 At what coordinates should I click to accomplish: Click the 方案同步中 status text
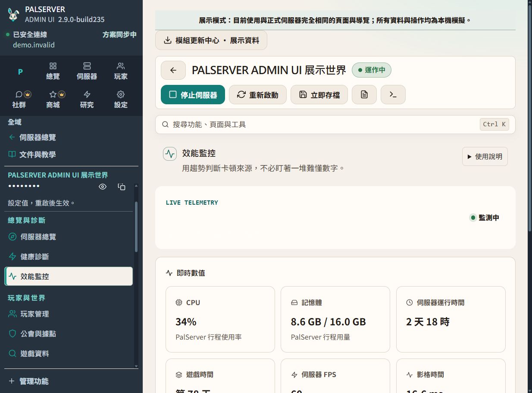click(x=119, y=35)
